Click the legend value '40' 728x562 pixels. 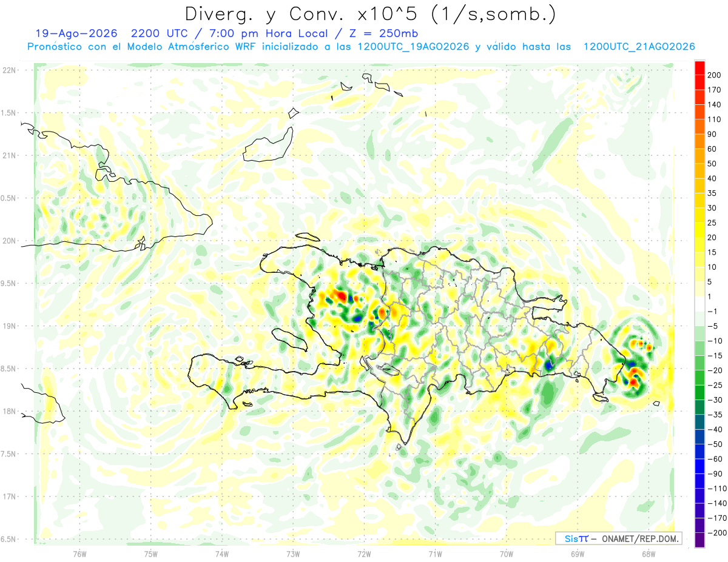pos(712,178)
